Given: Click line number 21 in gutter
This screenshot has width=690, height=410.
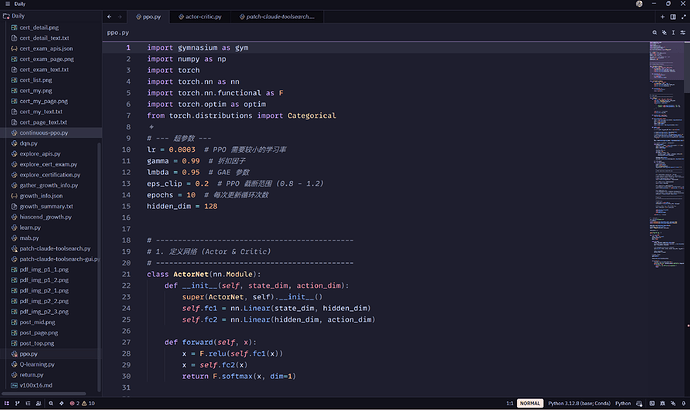Looking at the screenshot, I should tap(126, 274).
